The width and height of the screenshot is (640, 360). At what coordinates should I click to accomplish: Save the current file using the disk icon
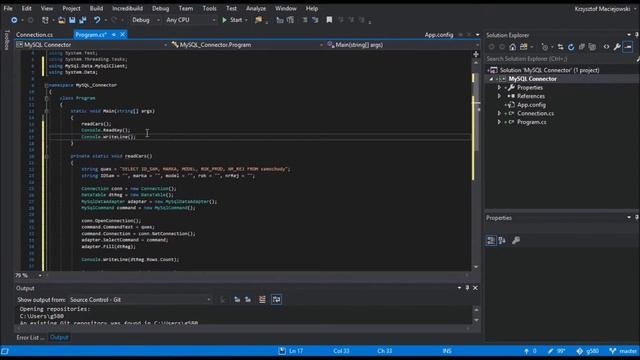(x=72, y=20)
